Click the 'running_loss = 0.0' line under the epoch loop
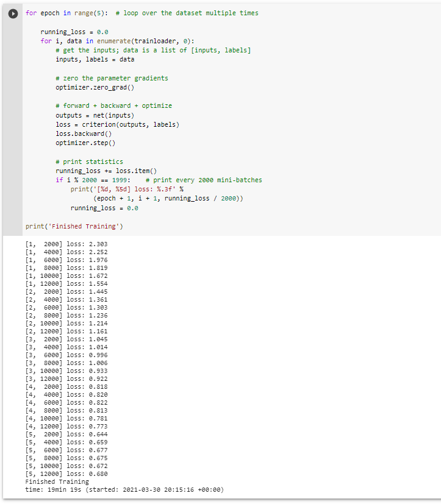Image resolution: width=441 pixels, height=504 pixels. pyautogui.click(x=74, y=32)
